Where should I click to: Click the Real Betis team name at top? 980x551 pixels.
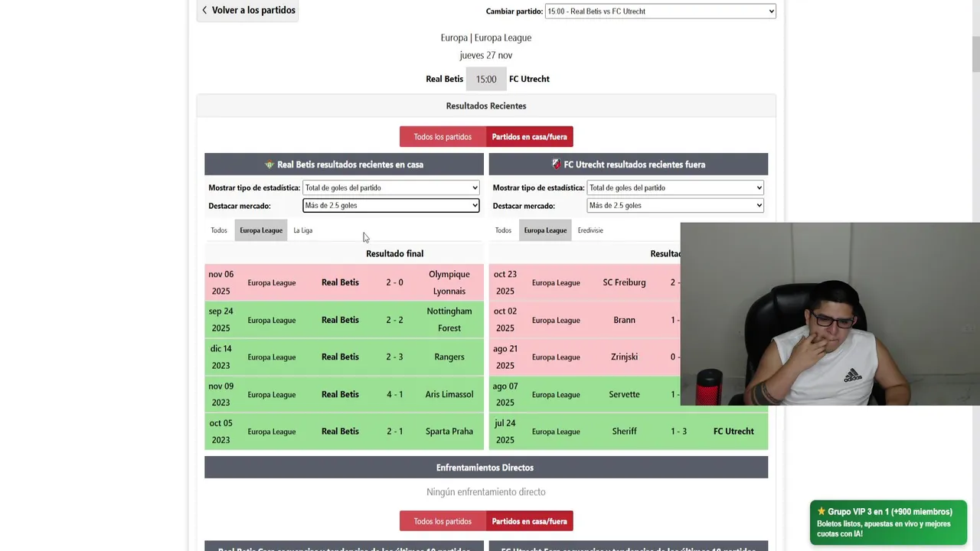pyautogui.click(x=445, y=79)
